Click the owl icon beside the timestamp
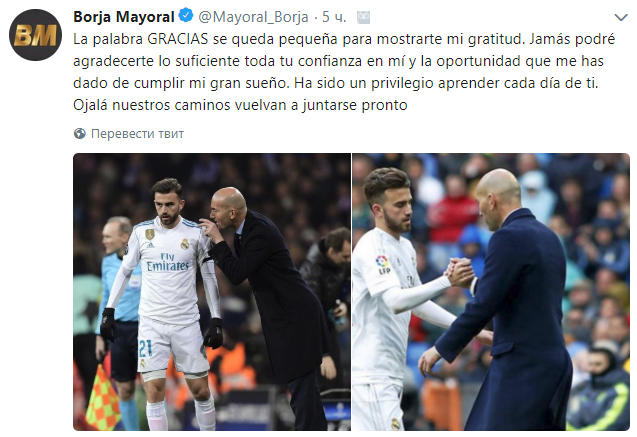This screenshot has width=637, height=437. pyautogui.click(x=364, y=17)
